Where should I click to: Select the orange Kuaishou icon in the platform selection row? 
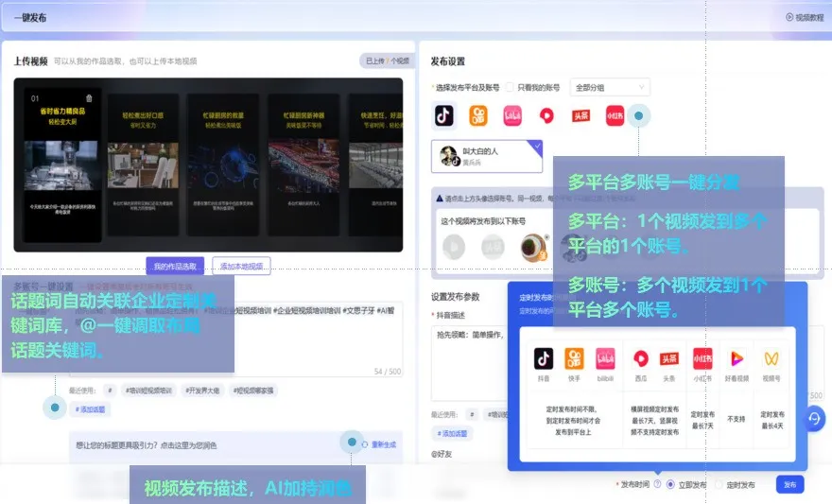click(478, 115)
